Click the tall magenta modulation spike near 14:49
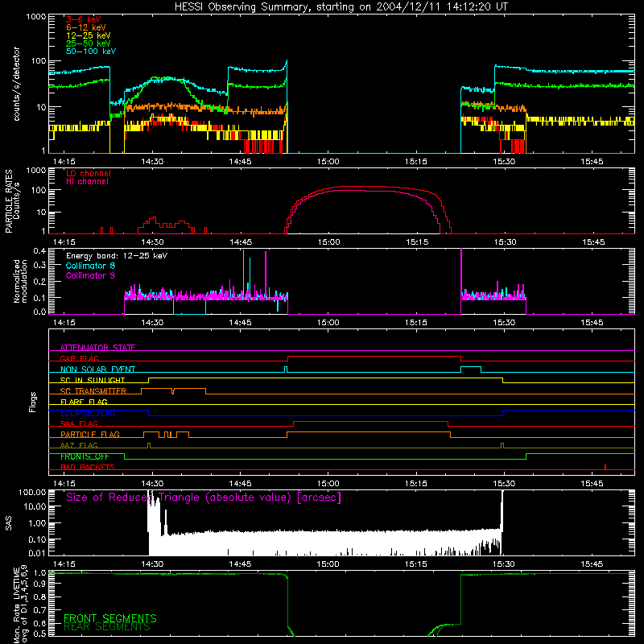This screenshot has width=644, height=644. (x=266, y=275)
